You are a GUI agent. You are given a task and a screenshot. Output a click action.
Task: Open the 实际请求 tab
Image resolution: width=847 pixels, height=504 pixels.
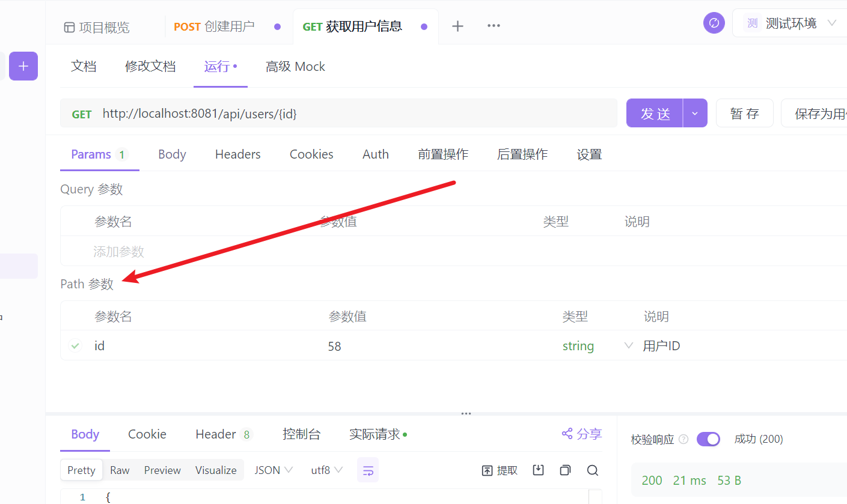coord(378,434)
